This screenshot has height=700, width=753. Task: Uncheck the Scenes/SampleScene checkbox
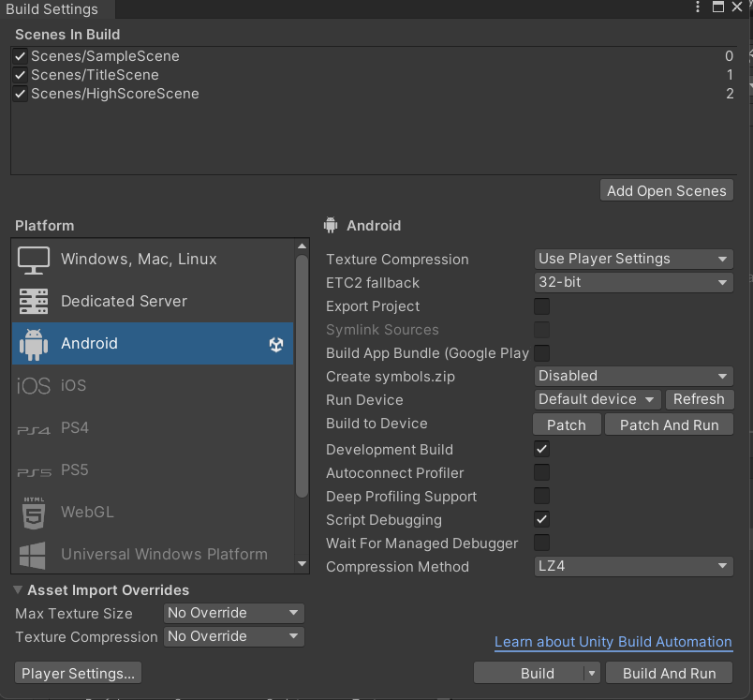coord(20,56)
